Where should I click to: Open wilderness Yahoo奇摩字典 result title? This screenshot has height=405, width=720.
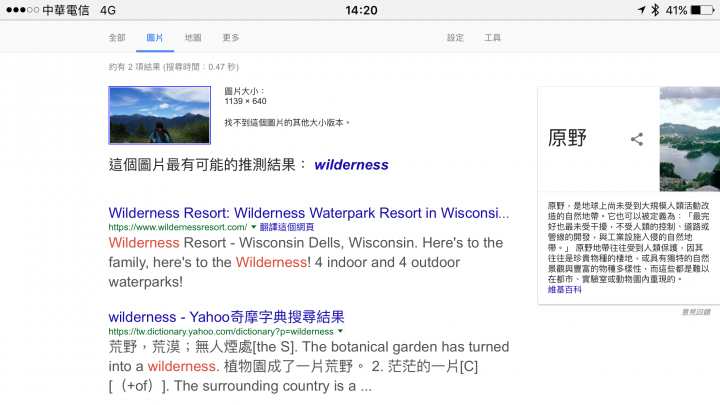click(226, 317)
